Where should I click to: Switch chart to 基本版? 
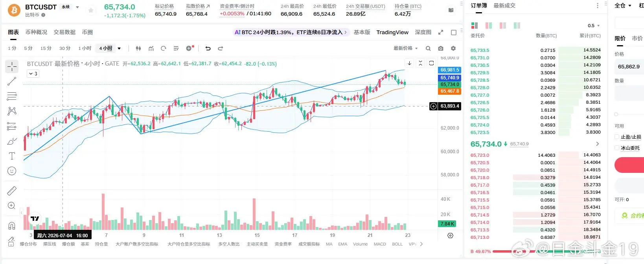coord(362,32)
